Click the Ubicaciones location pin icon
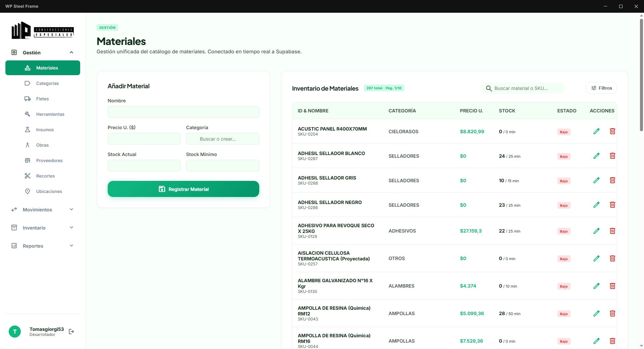644x349 pixels. [28, 191]
